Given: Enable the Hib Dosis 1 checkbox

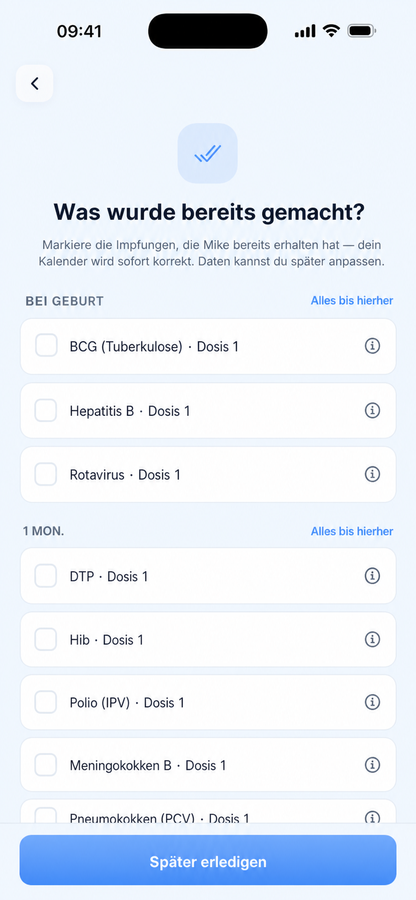Looking at the screenshot, I should click(x=46, y=639).
